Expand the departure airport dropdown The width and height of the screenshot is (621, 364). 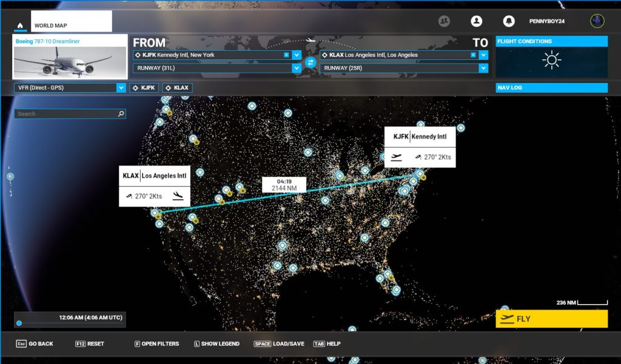tap(296, 55)
